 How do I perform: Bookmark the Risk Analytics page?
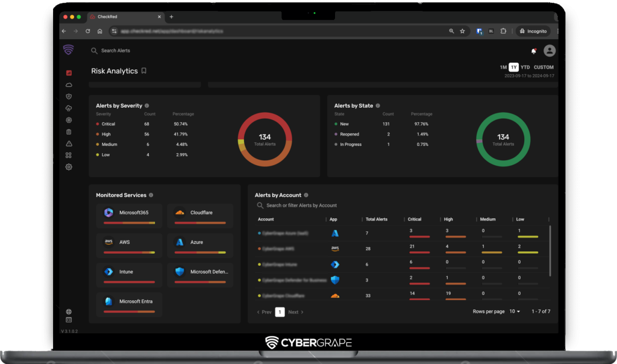point(144,71)
